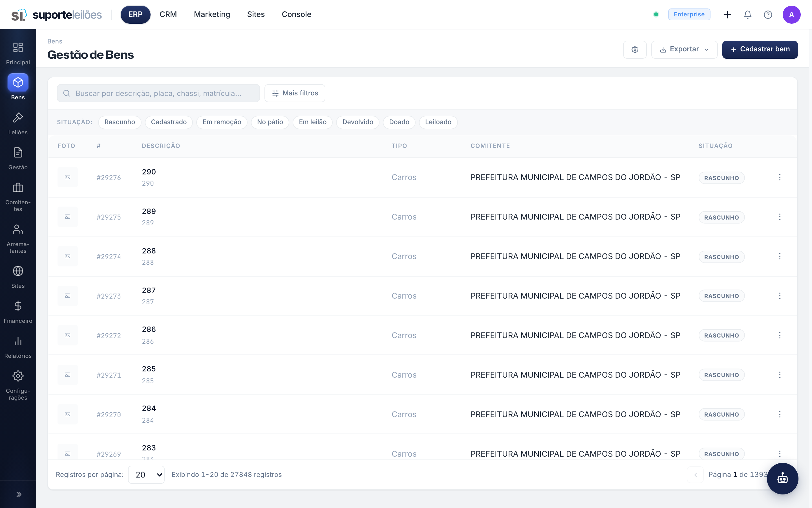Viewport: 812px width, 508px height.
Task: Click Cadastrar bem button
Action: (760, 49)
